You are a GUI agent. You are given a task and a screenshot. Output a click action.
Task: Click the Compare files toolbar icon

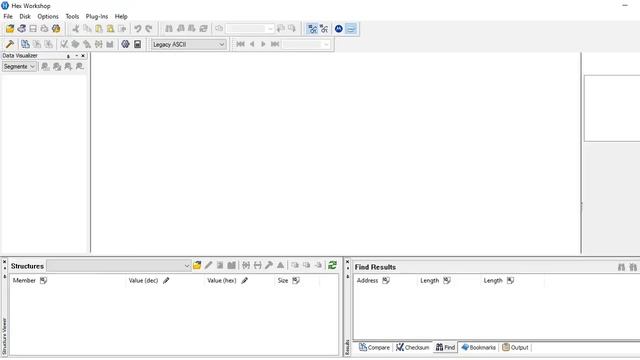point(25,44)
